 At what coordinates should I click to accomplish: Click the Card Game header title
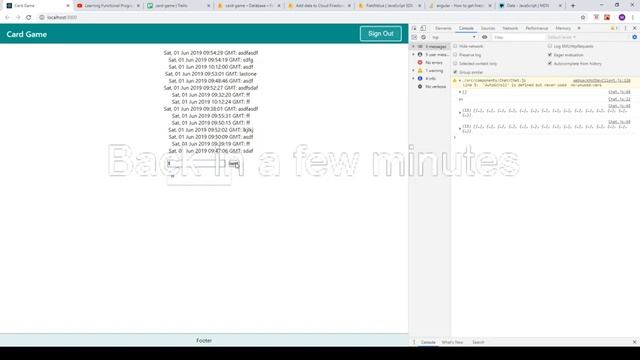click(x=27, y=34)
